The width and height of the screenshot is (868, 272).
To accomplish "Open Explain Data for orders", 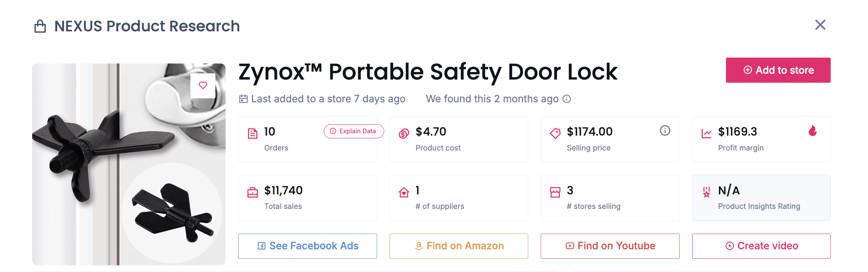I will click(x=354, y=131).
